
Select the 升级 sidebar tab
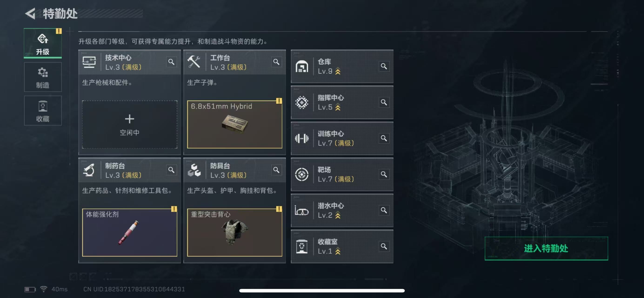click(43, 43)
